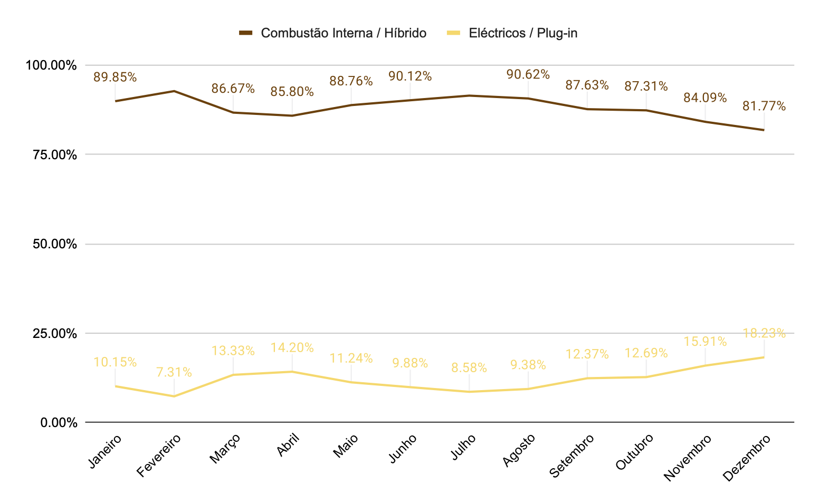
Task: Click the 100.00% y-axis label
Action: coord(52,65)
